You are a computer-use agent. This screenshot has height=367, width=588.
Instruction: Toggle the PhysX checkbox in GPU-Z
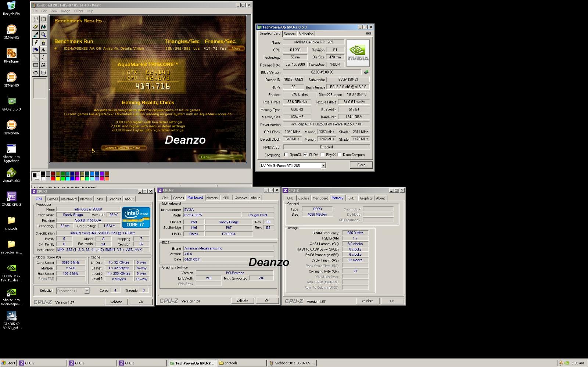point(322,155)
